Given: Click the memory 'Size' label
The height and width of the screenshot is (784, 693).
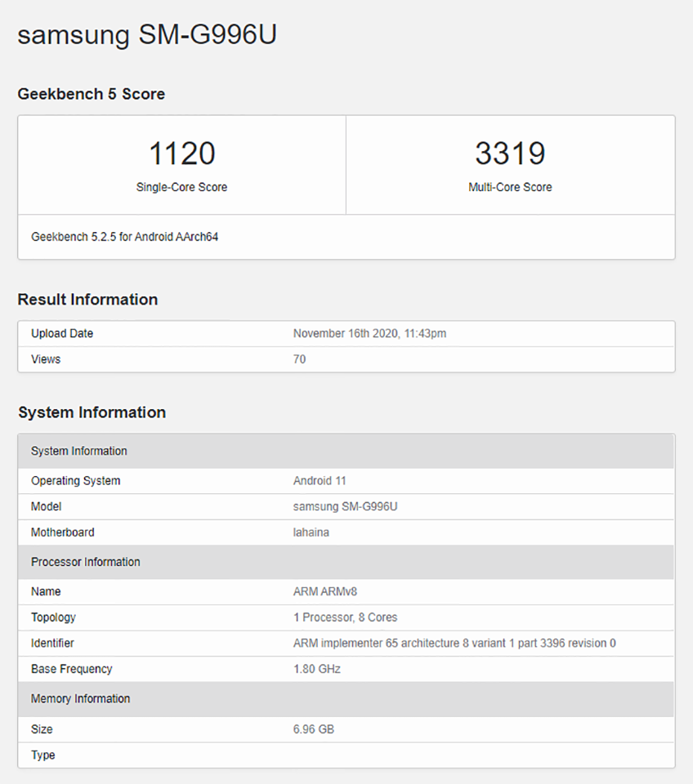Looking at the screenshot, I should pos(42,729).
